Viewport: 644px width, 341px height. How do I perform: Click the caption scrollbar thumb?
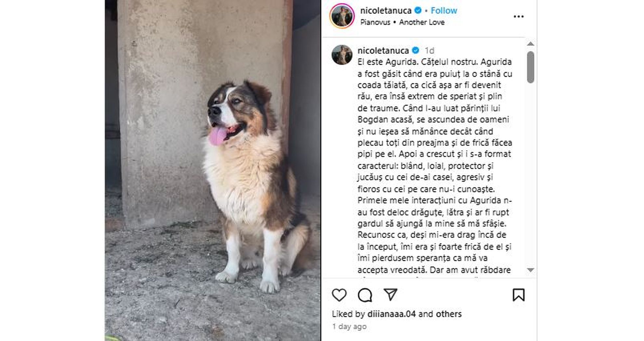[x=530, y=67]
